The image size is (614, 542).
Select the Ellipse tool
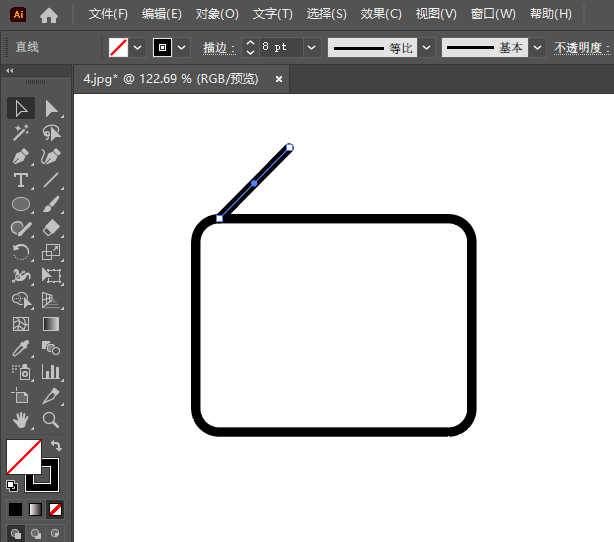(21, 204)
